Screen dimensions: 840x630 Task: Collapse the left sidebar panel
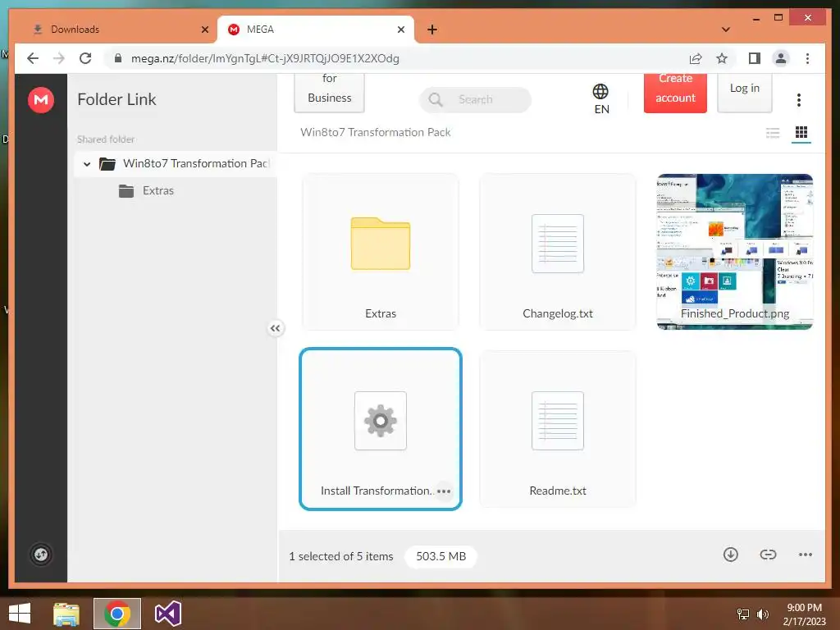point(275,328)
